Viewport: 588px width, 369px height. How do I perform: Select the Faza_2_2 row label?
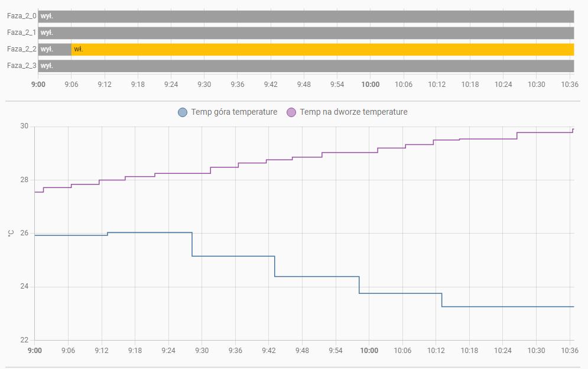point(21,50)
